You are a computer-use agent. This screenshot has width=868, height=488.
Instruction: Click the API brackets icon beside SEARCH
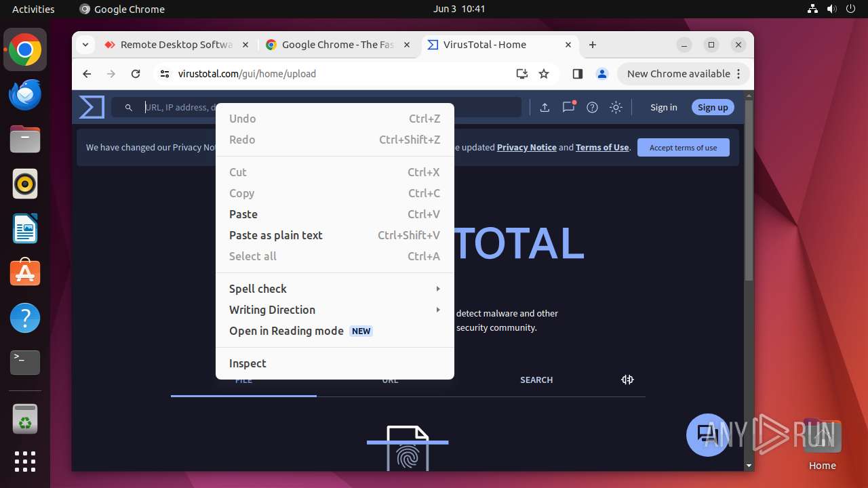[627, 380]
